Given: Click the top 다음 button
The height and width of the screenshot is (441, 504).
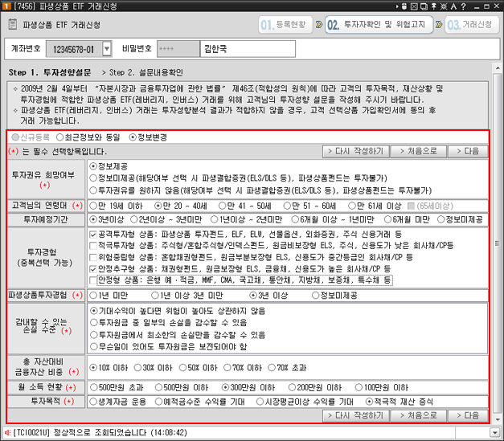Looking at the screenshot, I should [x=468, y=151].
